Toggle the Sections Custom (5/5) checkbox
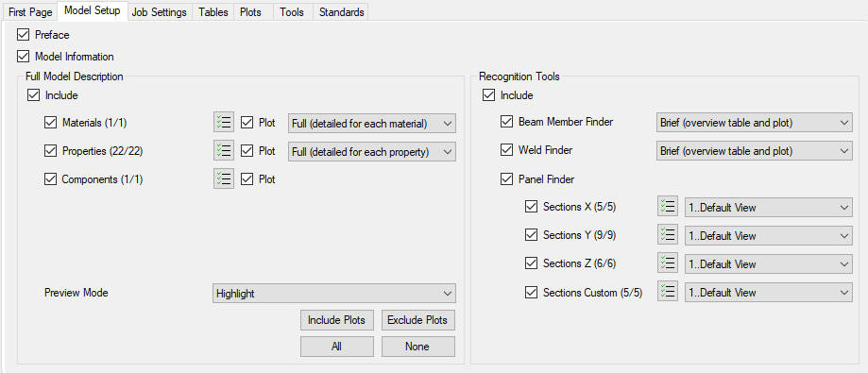The image size is (868, 373). tap(532, 292)
